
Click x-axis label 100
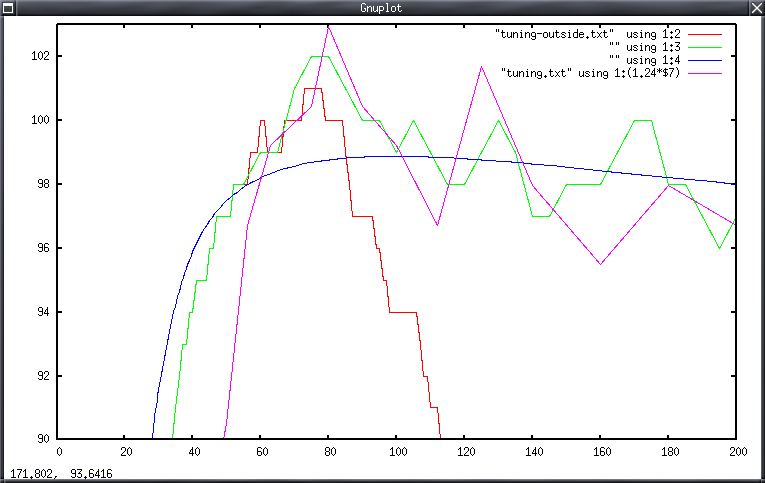tap(398, 452)
